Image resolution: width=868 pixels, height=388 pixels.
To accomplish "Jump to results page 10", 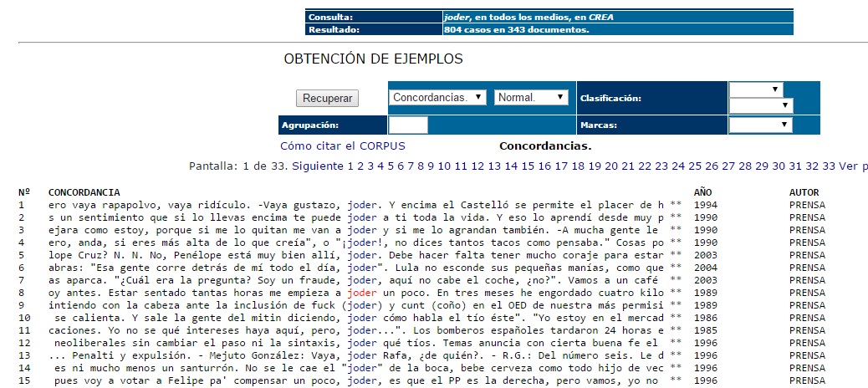I will 444,166.
